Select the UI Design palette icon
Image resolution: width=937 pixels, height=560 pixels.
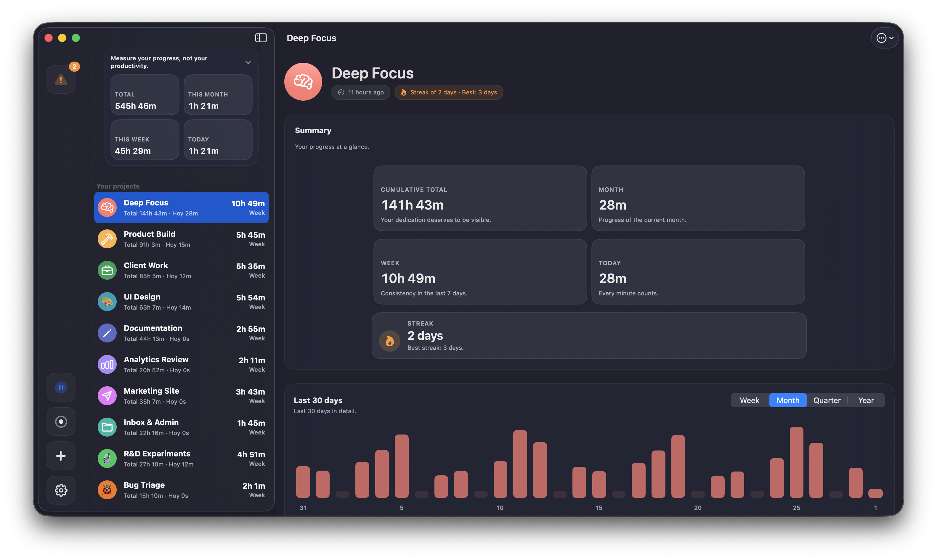107,301
